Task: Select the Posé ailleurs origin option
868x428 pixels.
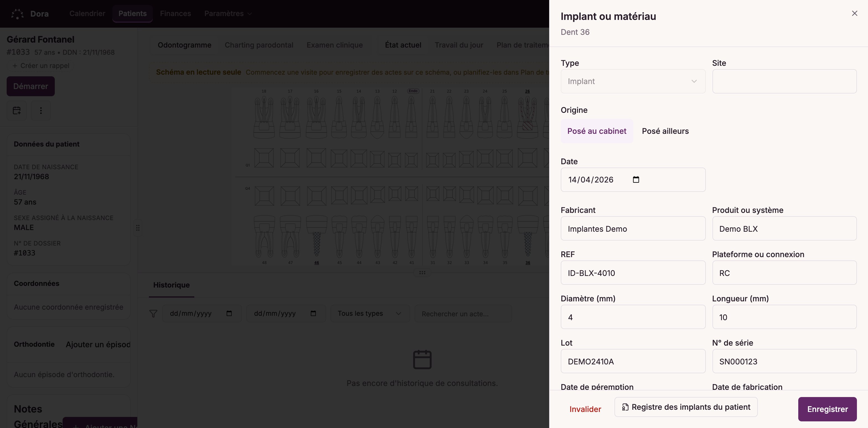Action: tap(665, 131)
